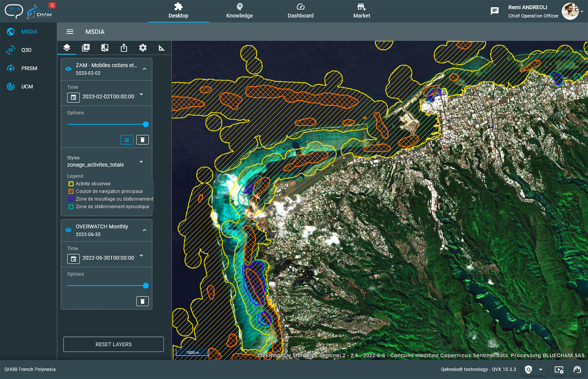Open the chat messages icon

pos(494,11)
